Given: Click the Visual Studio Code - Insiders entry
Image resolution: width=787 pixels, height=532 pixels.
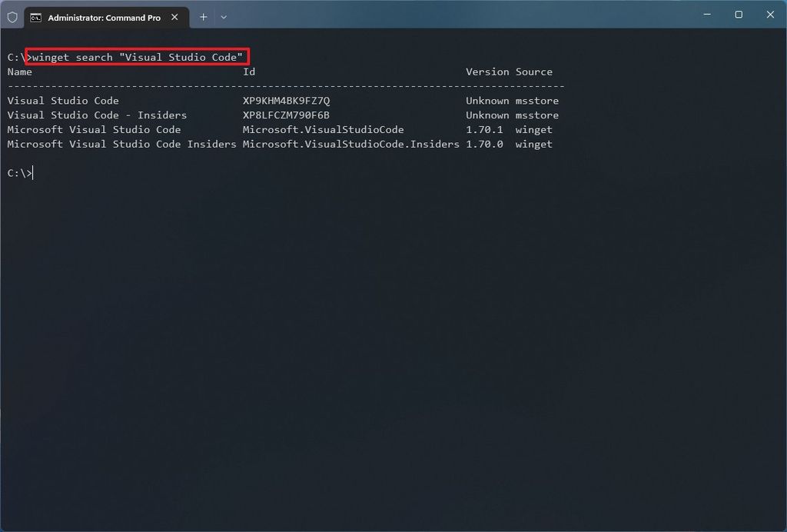Looking at the screenshot, I should [x=96, y=115].
